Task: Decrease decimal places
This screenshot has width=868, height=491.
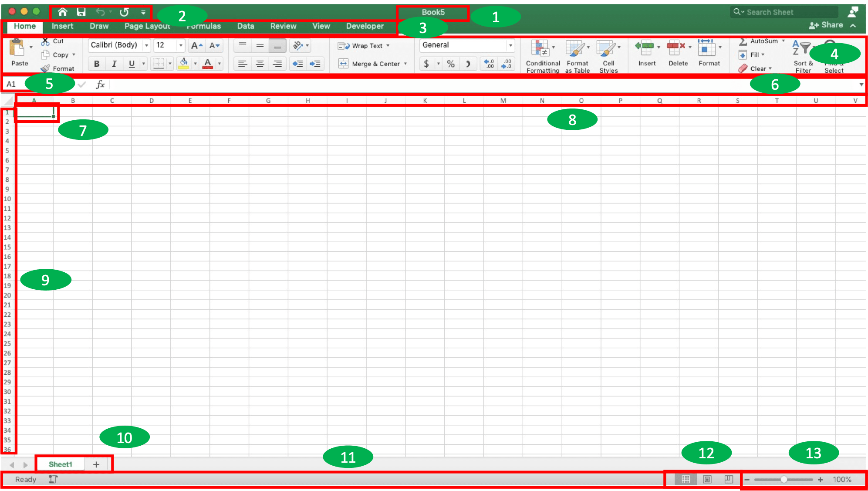Action: (507, 64)
